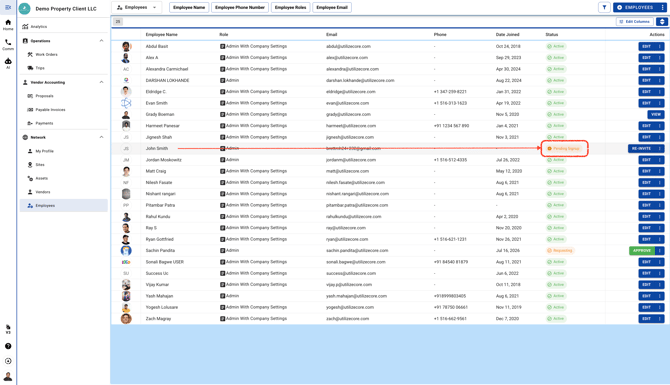Screen dimensions: 670x385
Task: Click Sachin Pandita's avatar
Action: [126, 250]
